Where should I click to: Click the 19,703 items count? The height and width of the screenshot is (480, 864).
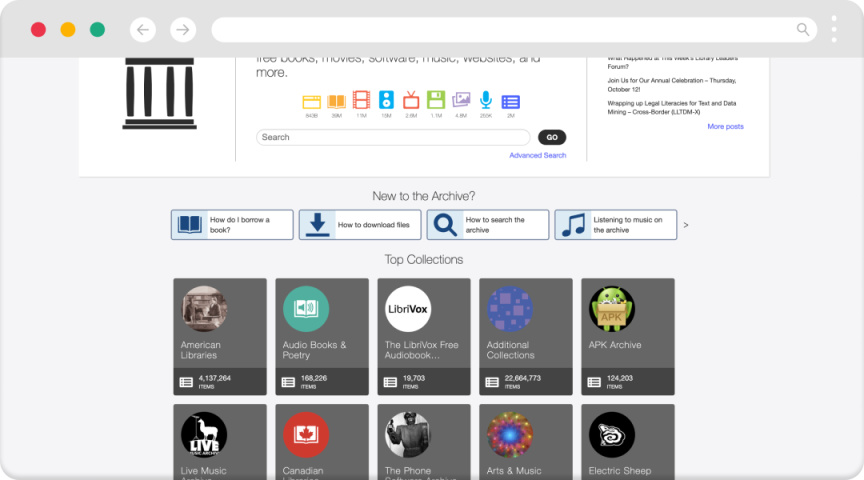(414, 378)
